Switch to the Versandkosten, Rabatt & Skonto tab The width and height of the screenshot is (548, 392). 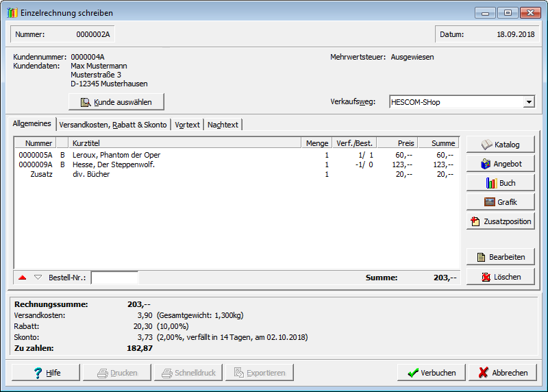pos(112,125)
